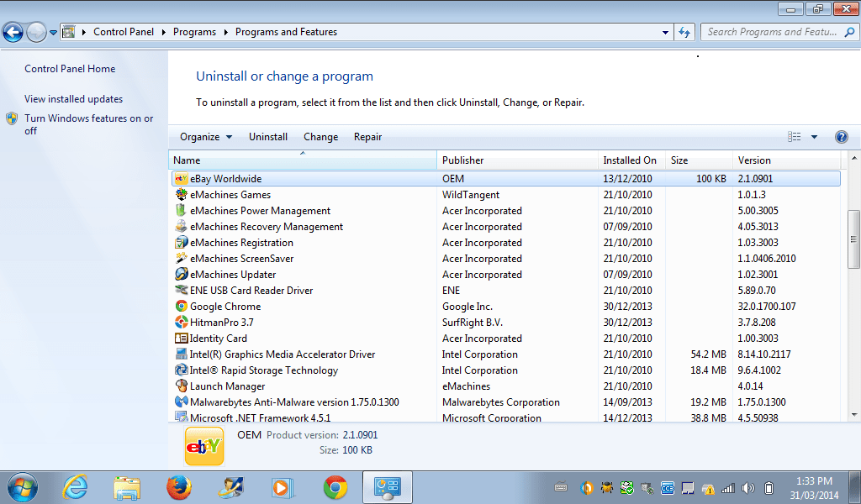Click the scroll down arrow in list

[x=853, y=415]
